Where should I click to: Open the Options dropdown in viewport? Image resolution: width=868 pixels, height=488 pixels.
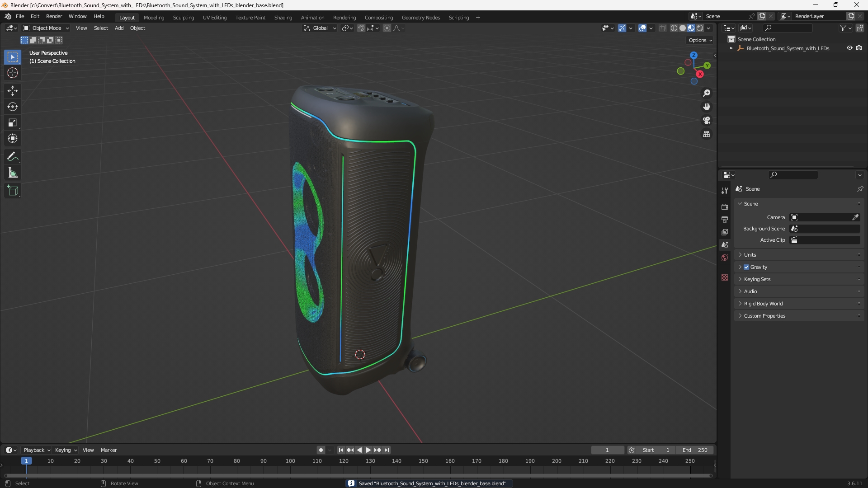click(x=700, y=40)
